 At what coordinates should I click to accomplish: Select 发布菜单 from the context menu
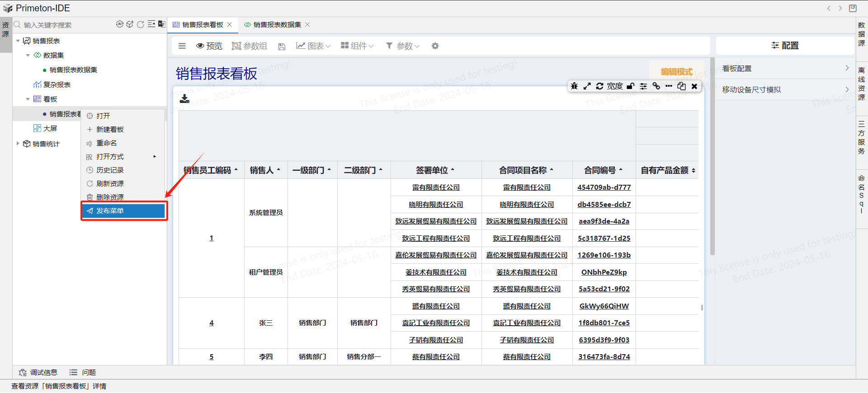tap(123, 211)
